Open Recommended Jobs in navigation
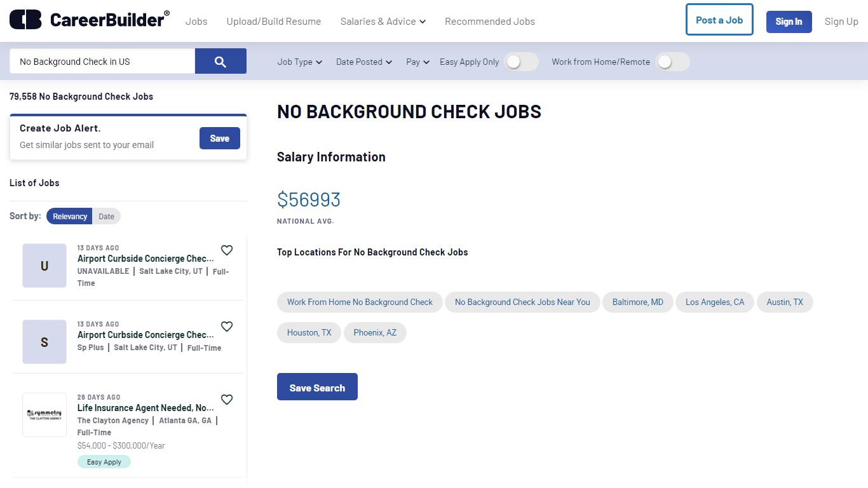 coord(490,21)
